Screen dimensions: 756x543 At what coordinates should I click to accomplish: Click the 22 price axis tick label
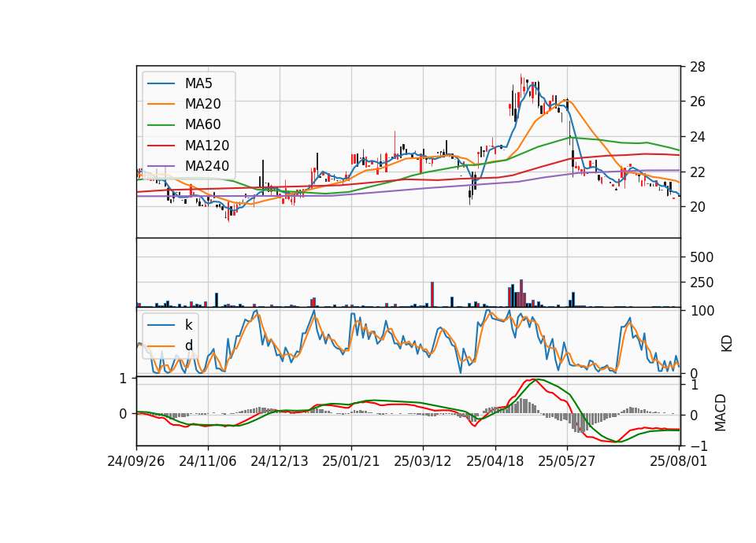[x=697, y=172]
